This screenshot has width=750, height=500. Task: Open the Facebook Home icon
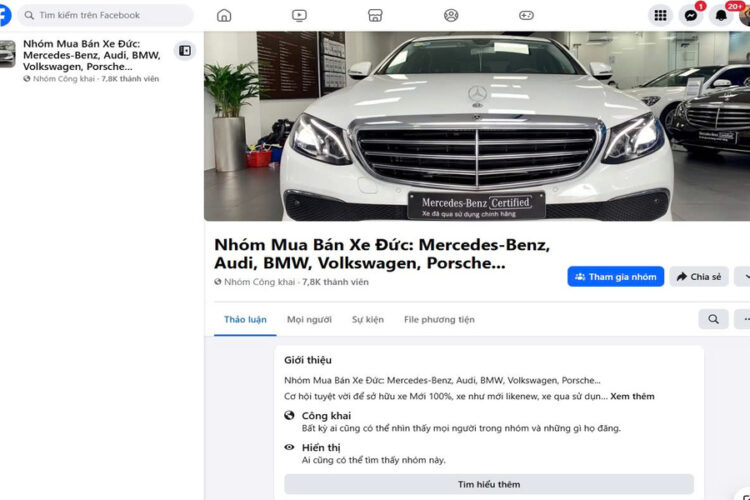224,15
